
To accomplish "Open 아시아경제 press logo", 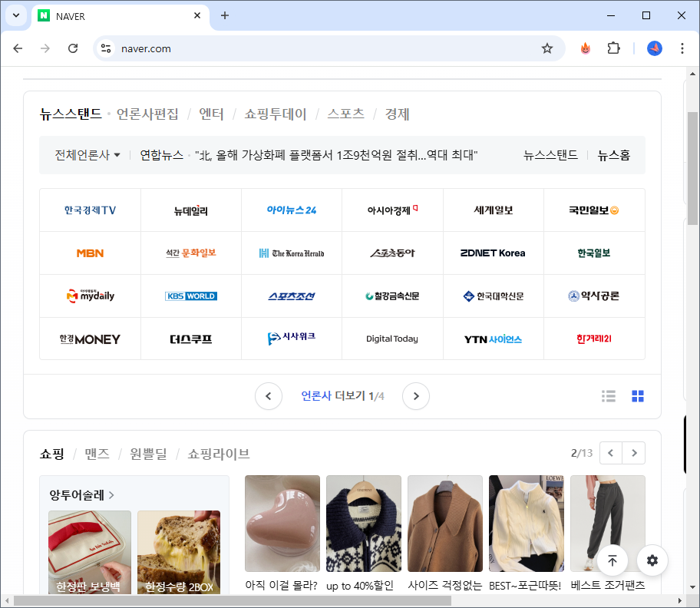I will [392, 210].
